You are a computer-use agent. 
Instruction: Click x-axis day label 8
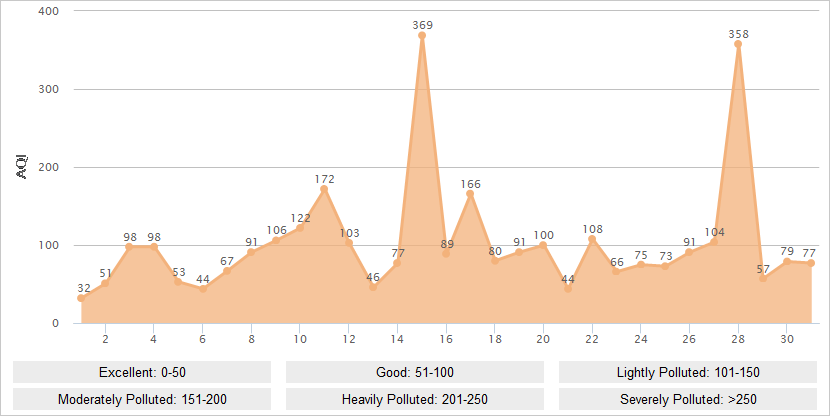click(251, 339)
